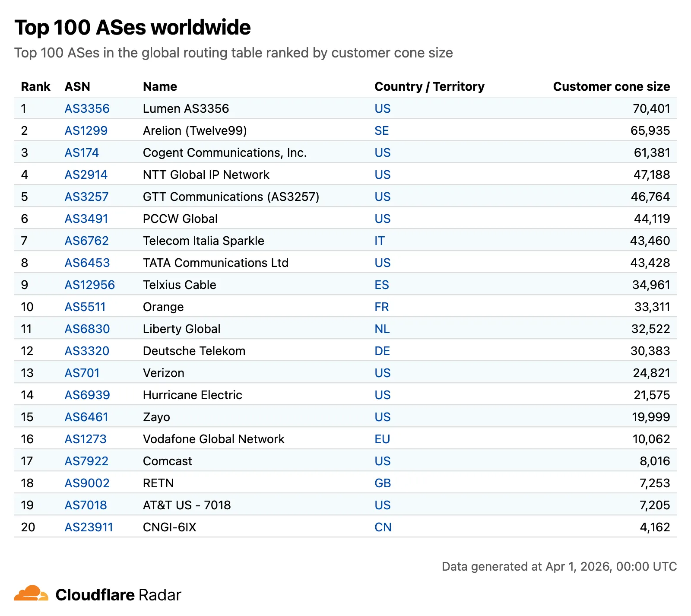Image resolution: width=691 pixels, height=616 pixels.
Task: Click the GB country link for RETN
Action: [x=382, y=483]
